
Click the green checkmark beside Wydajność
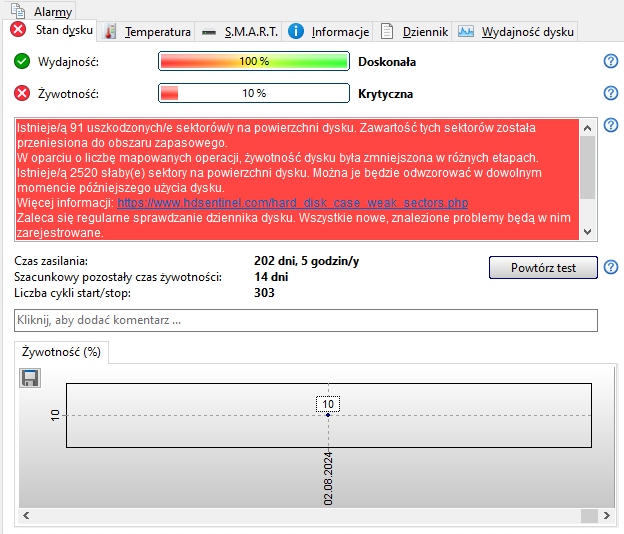pyautogui.click(x=22, y=62)
